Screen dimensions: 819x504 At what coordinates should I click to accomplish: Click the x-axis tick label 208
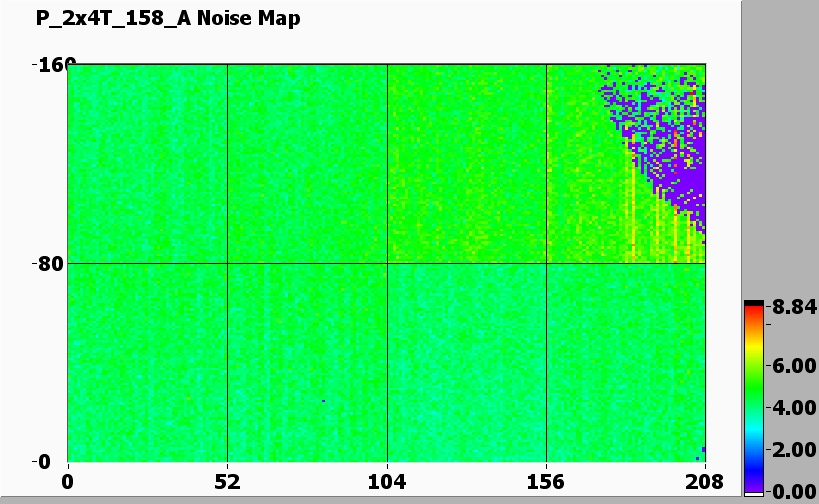tap(705, 481)
